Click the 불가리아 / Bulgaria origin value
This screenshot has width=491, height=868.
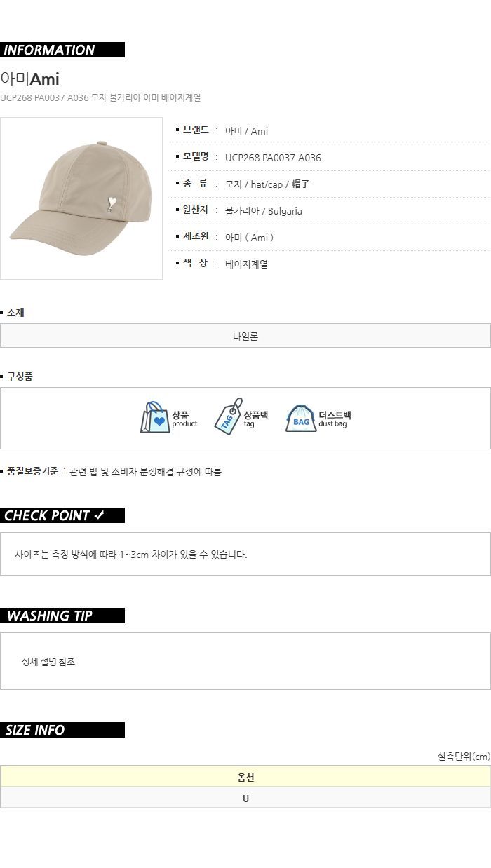click(x=264, y=211)
